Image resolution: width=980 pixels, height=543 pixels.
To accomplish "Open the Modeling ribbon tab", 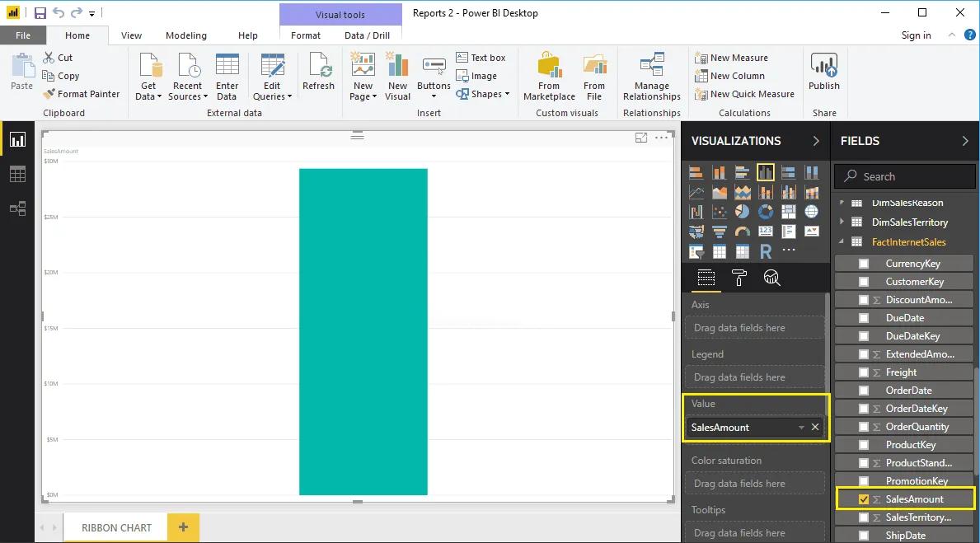I will pos(186,35).
